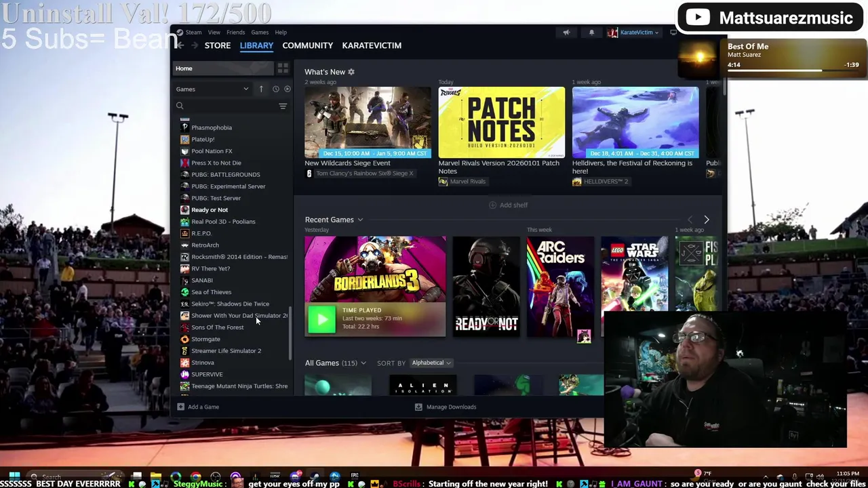Open the Steam menu
The height and width of the screenshot is (488, 868).
194,33
